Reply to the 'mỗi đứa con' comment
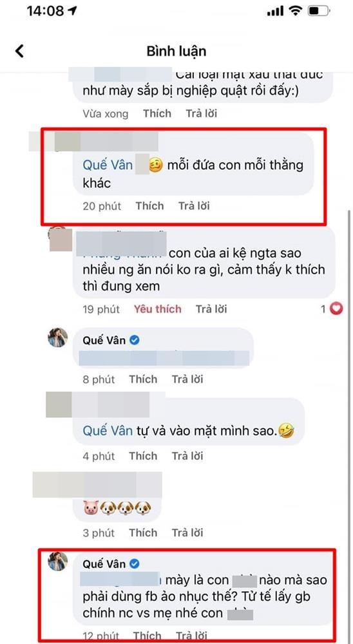The width and height of the screenshot is (353, 644). coord(194,206)
